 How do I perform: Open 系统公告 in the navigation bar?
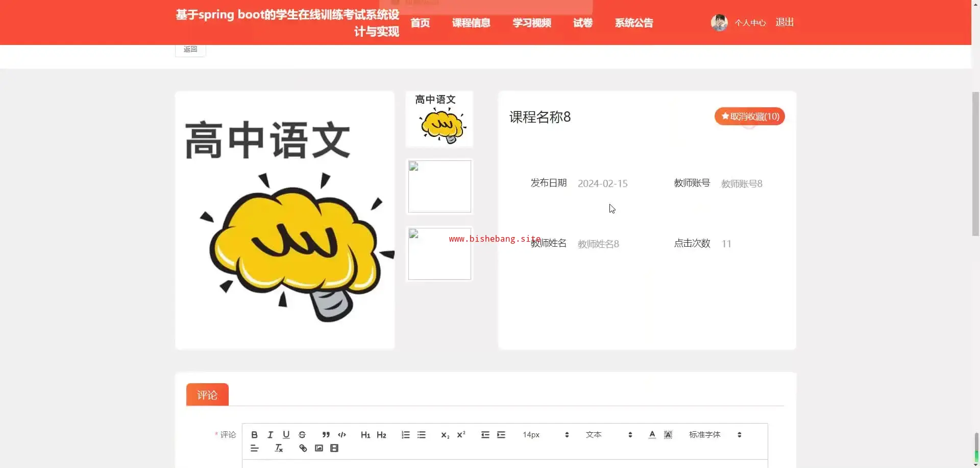[x=634, y=23]
